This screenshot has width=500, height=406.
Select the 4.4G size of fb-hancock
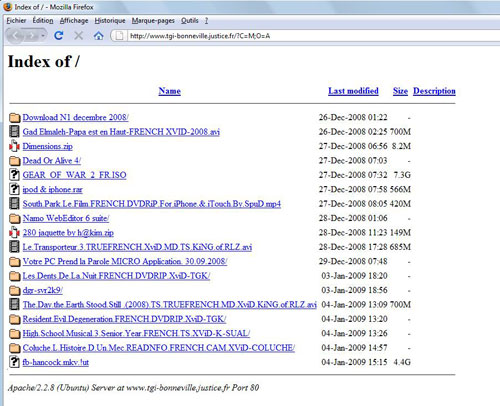[402, 362]
